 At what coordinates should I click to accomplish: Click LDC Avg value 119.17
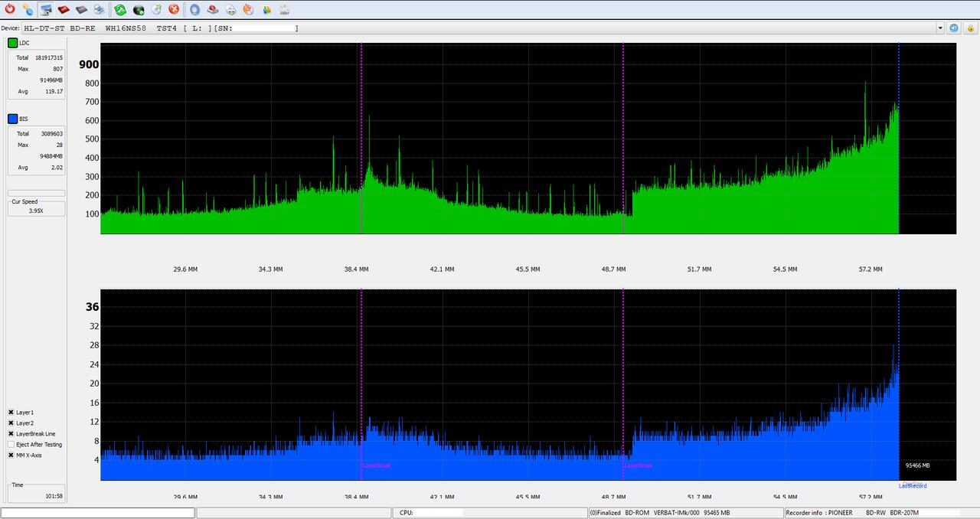click(x=54, y=91)
